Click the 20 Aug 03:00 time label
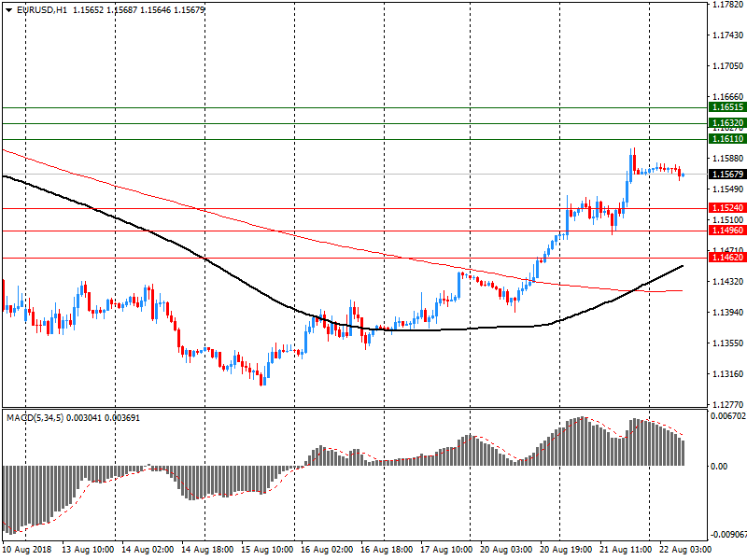The height and width of the screenshot is (560, 747). (506, 550)
